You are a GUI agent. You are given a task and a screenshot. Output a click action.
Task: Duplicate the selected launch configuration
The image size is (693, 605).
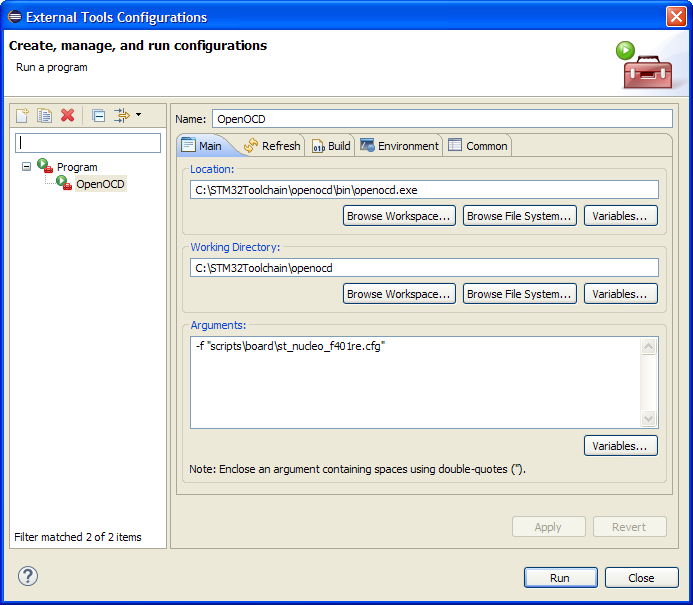point(45,116)
